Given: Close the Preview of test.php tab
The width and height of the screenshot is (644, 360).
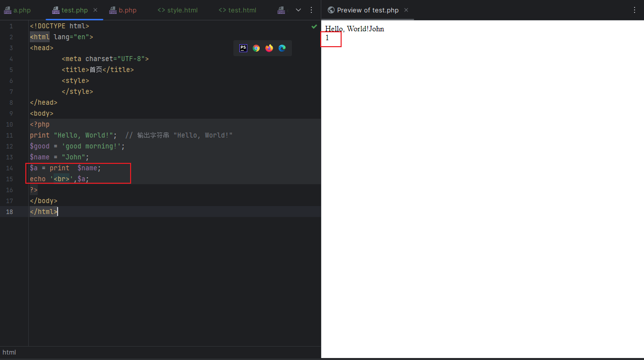Looking at the screenshot, I should click(406, 9).
